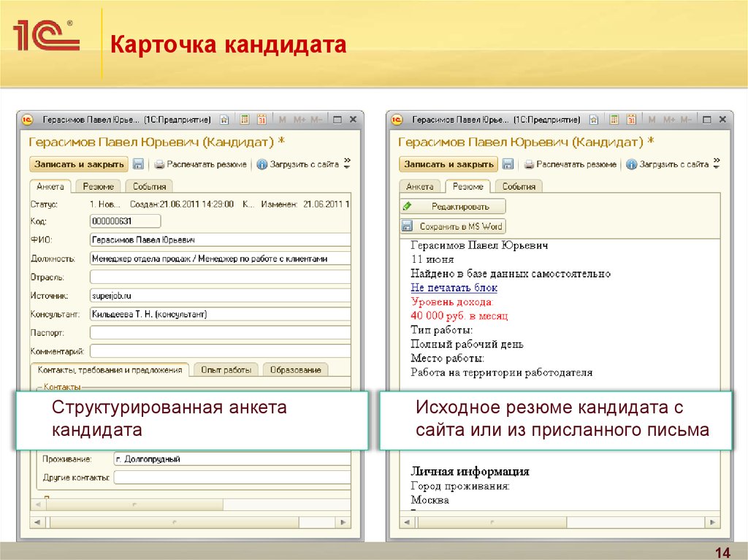
Task: Select the События tab in left window
Action: coord(149,186)
